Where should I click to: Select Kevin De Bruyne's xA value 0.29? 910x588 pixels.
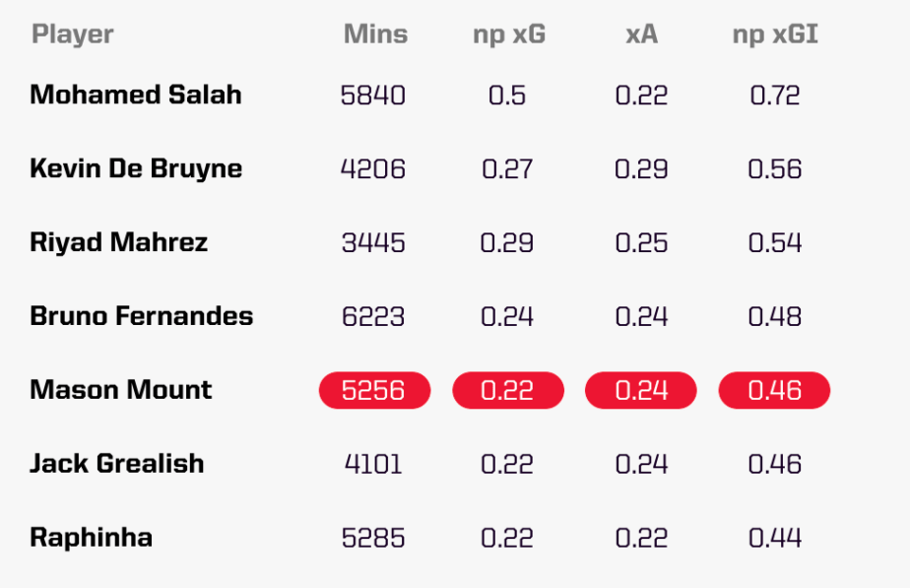point(641,169)
